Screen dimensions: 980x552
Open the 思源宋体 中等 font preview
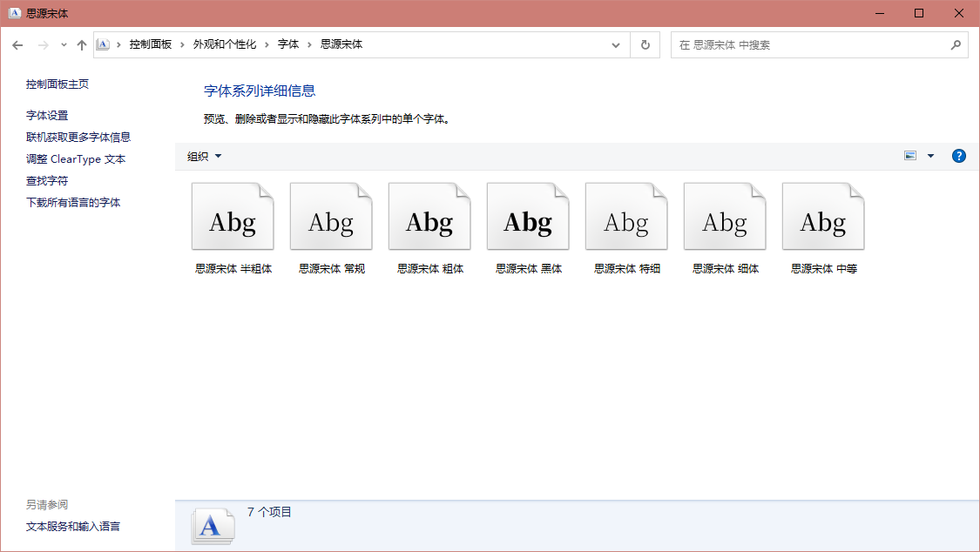pyautogui.click(x=823, y=216)
